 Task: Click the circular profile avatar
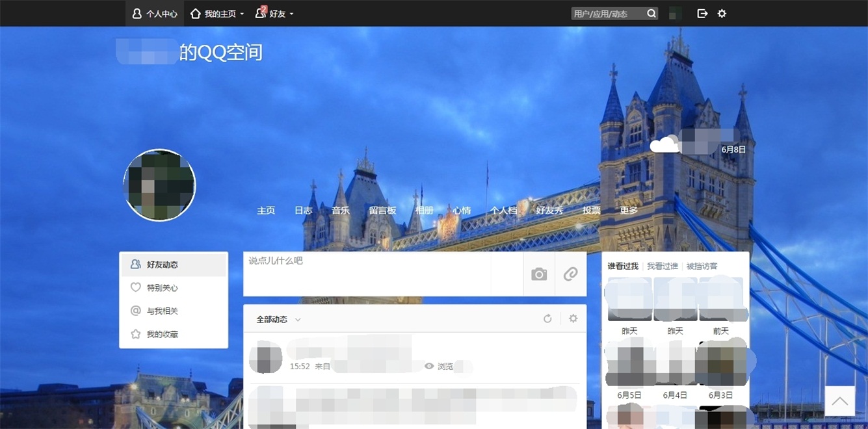159,185
